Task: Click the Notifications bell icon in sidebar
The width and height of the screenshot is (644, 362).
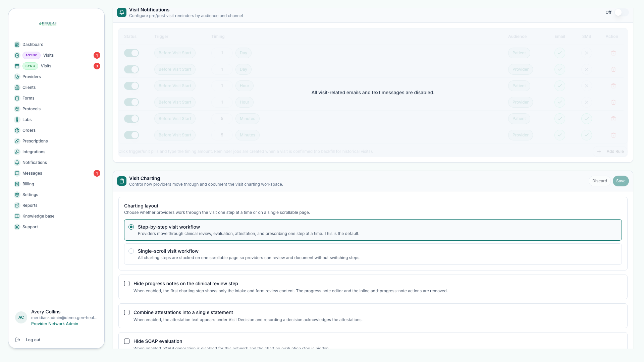Action: [x=17, y=163]
